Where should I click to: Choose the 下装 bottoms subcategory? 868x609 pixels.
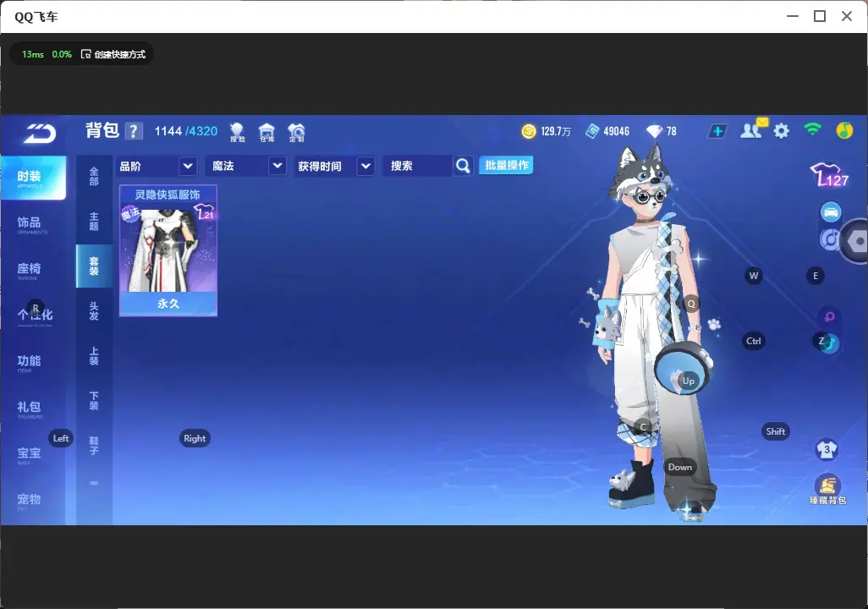tap(94, 401)
